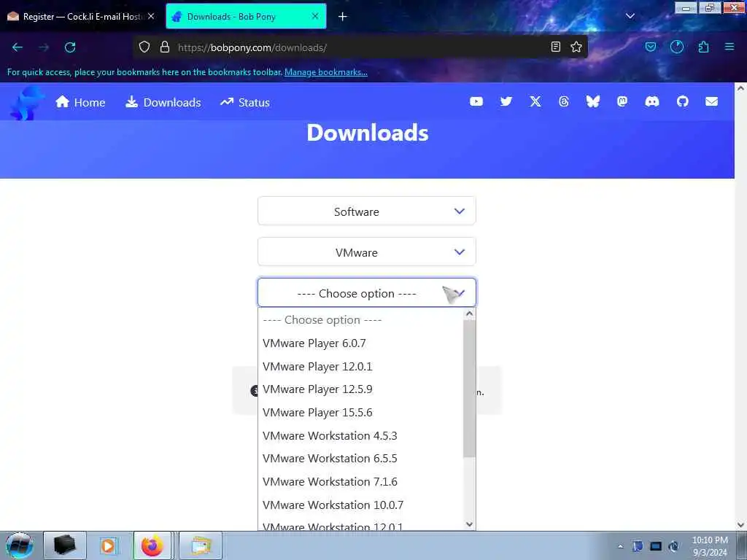Close the Downloads - Bob Pony tab

click(315, 16)
